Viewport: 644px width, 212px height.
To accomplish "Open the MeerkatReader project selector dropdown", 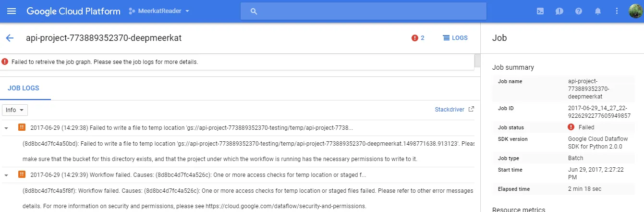I will pyautogui.click(x=159, y=11).
